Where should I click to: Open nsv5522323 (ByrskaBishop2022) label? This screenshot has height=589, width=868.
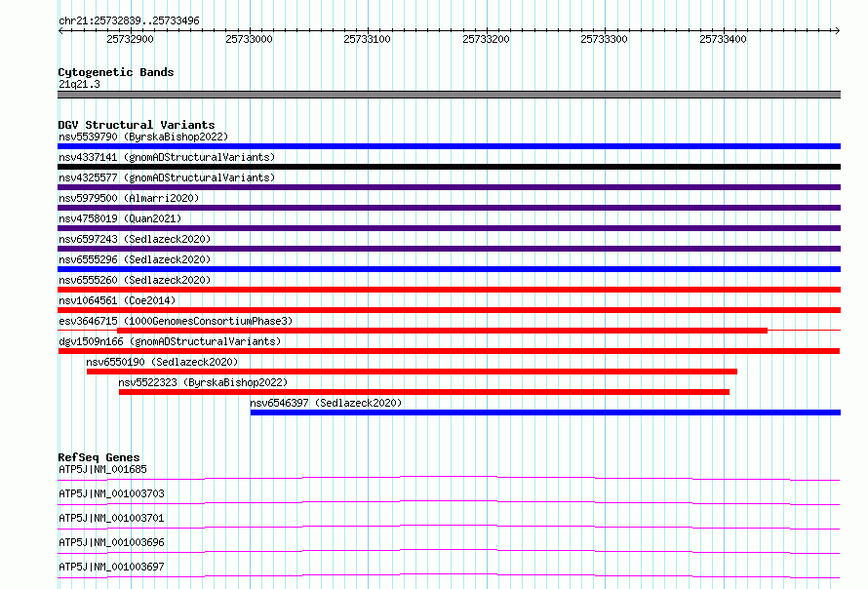(x=203, y=382)
